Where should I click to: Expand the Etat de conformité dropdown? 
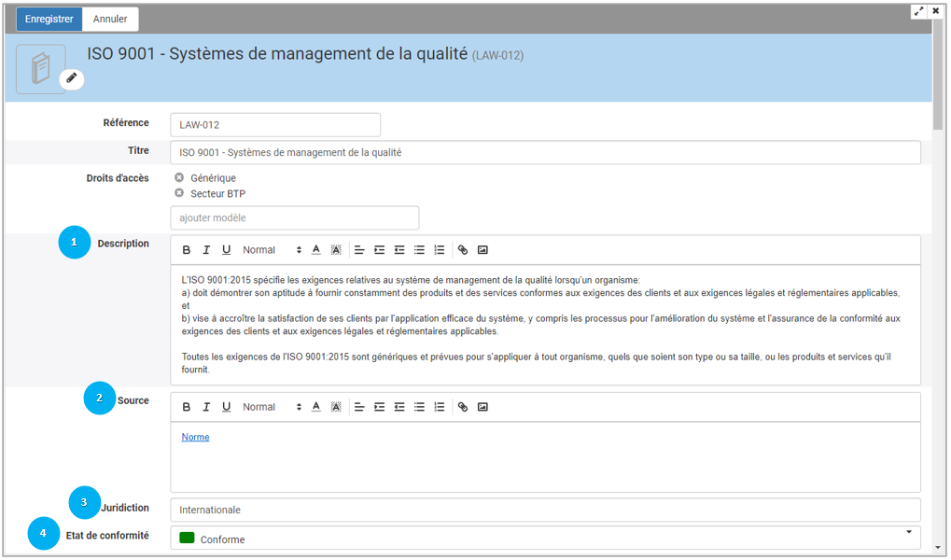[908, 533]
